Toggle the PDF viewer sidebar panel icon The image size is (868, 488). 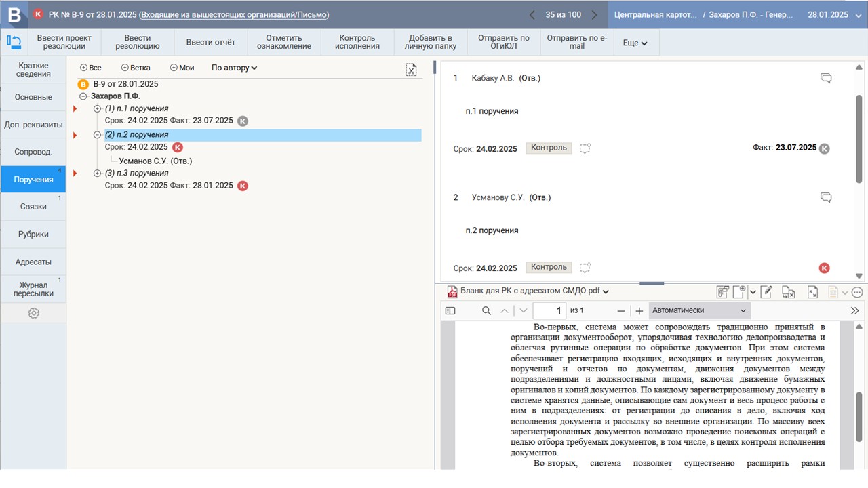(450, 310)
